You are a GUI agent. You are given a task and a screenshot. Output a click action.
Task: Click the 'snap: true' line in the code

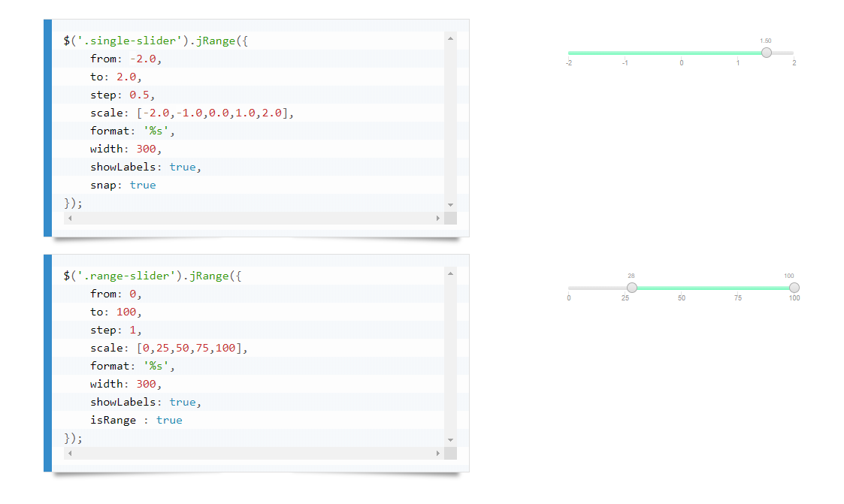pyautogui.click(x=123, y=185)
